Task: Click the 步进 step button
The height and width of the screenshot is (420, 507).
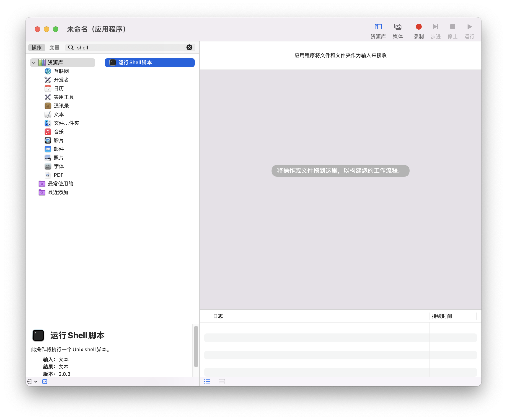Action: [x=435, y=27]
